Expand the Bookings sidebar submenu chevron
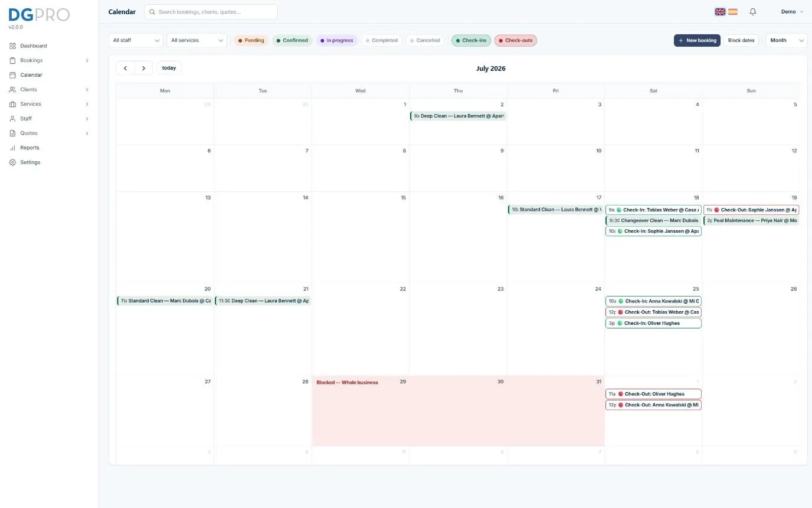The image size is (812, 508). click(87, 60)
